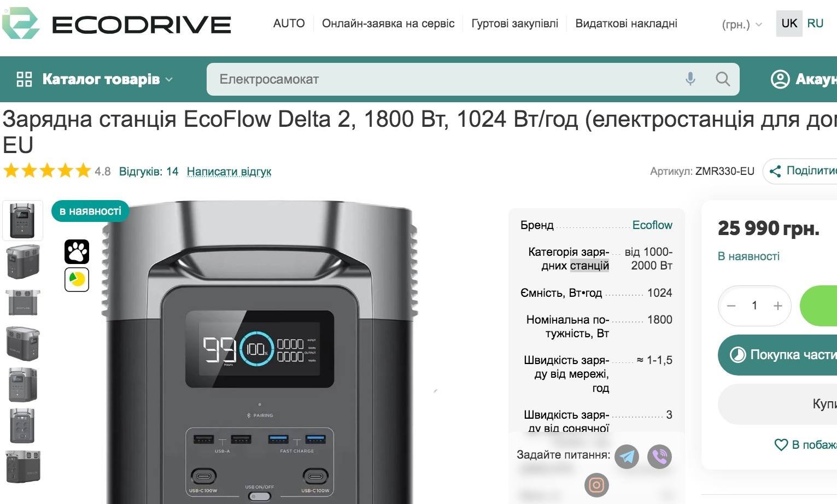Image resolution: width=837 pixels, height=504 pixels.
Task: Open the account profile icon
Action: click(x=780, y=79)
